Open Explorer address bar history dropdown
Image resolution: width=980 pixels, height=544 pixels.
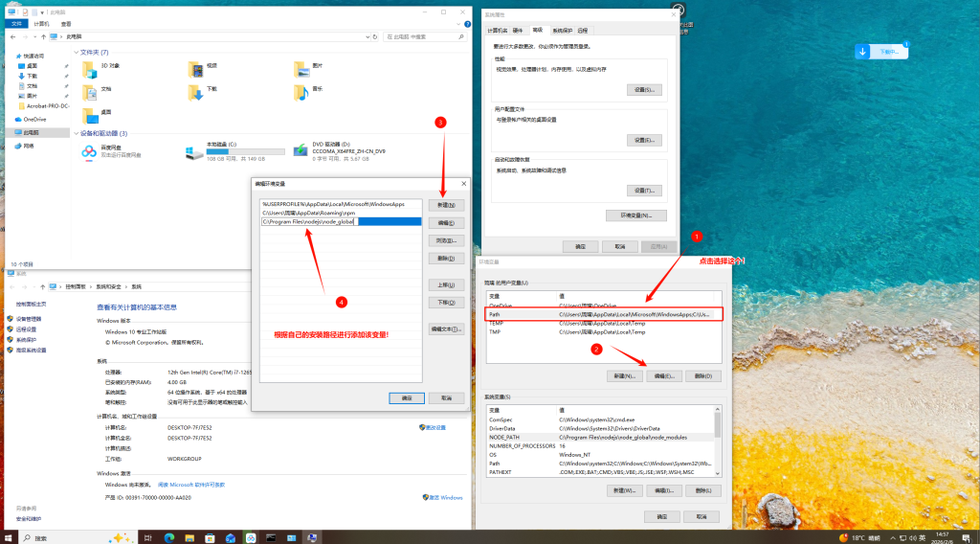click(x=367, y=37)
